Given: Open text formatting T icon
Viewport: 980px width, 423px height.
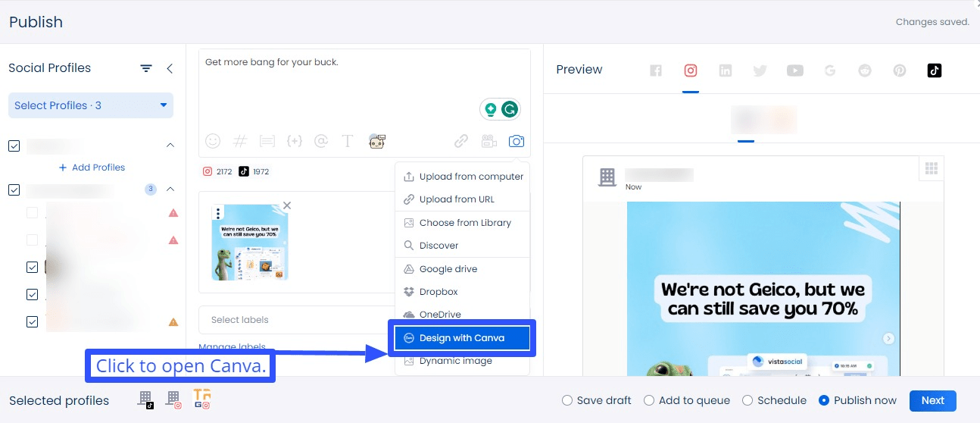Looking at the screenshot, I should tap(348, 141).
